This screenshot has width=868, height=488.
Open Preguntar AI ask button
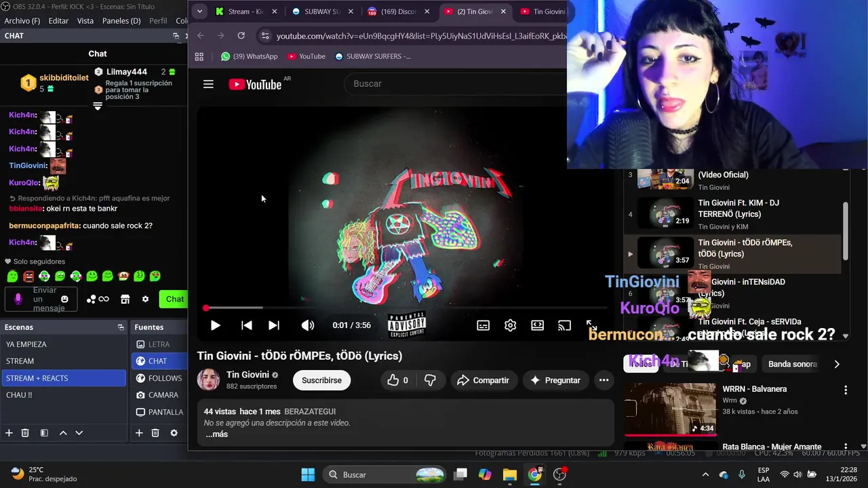pyautogui.click(x=555, y=380)
